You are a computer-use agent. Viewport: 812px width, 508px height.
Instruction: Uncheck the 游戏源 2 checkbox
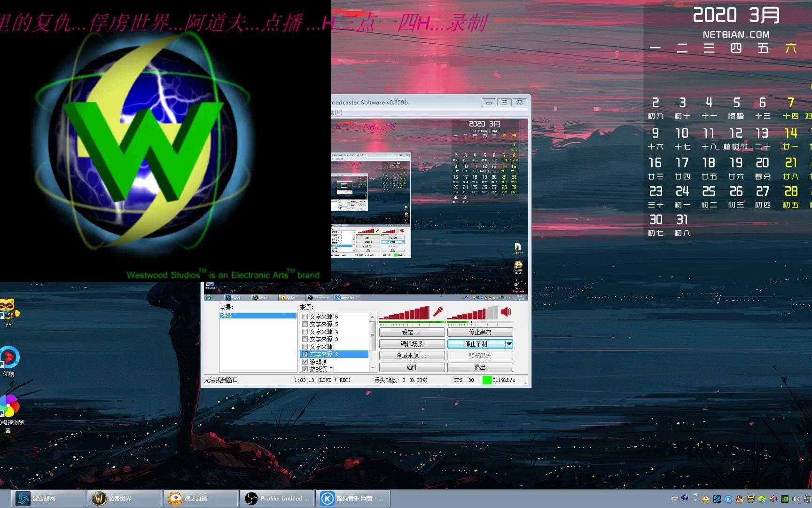tap(305, 369)
